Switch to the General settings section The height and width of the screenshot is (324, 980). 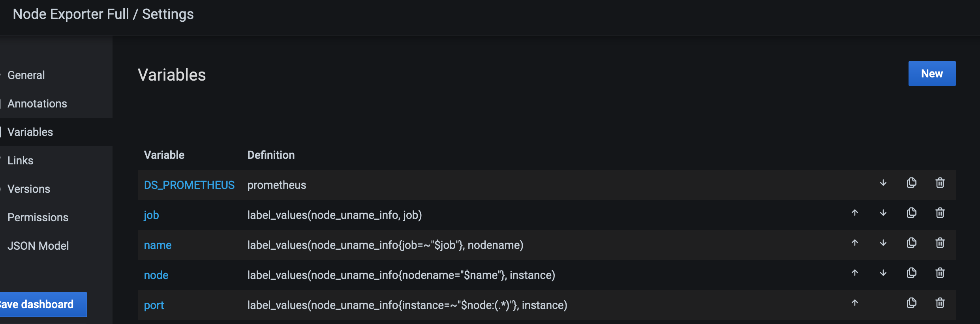pyautogui.click(x=26, y=75)
